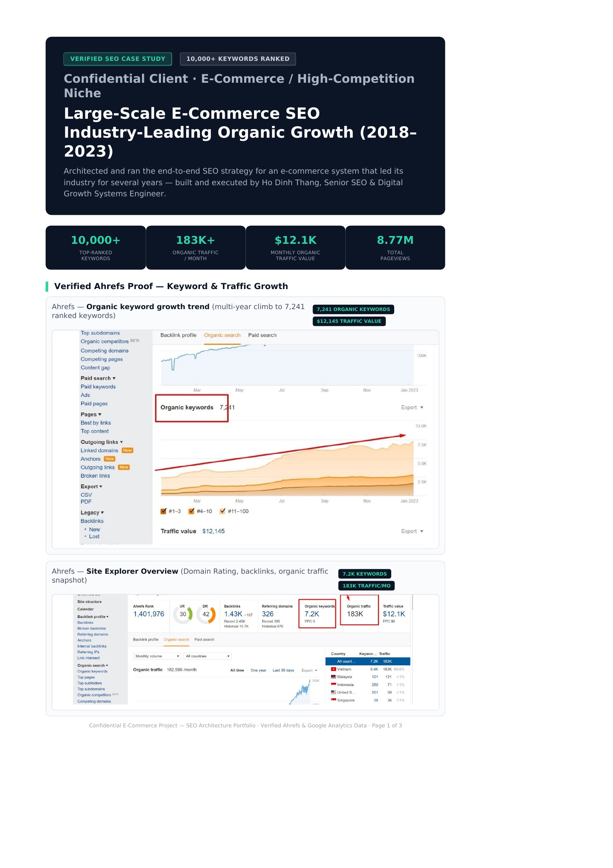Image resolution: width=613 pixels, height=868 pixels.
Task: Open the Monthly volume dropdown
Action: pyautogui.click(x=157, y=656)
